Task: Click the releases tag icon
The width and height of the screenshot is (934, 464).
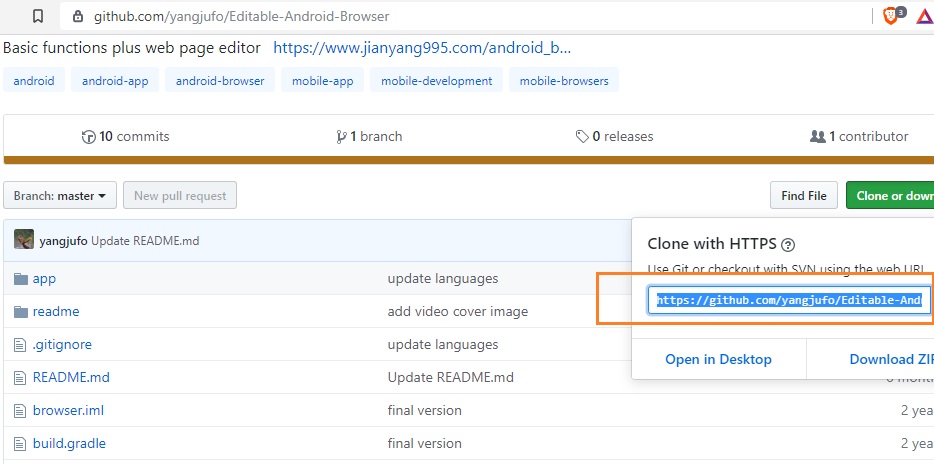Action: 582,137
